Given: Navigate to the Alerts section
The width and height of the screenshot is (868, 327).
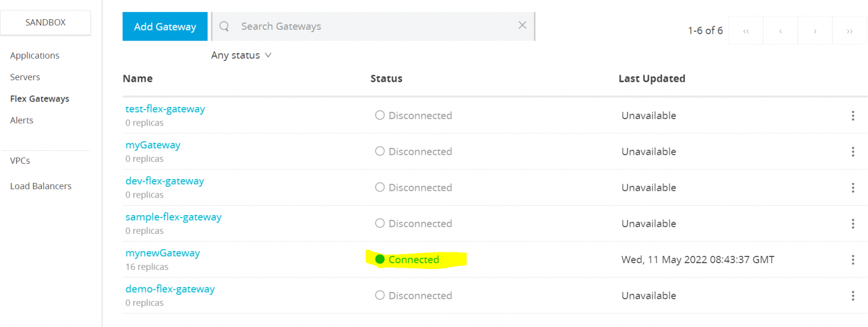Looking at the screenshot, I should click(x=21, y=120).
